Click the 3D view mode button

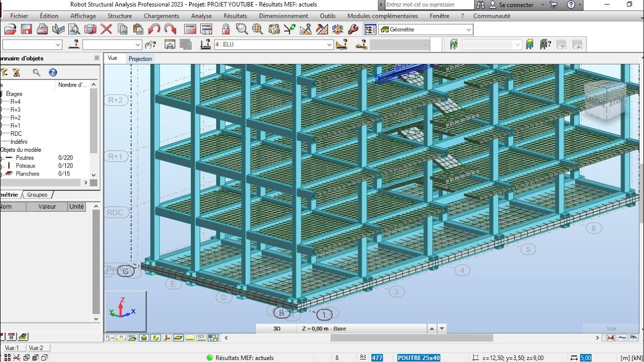[x=276, y=328]
